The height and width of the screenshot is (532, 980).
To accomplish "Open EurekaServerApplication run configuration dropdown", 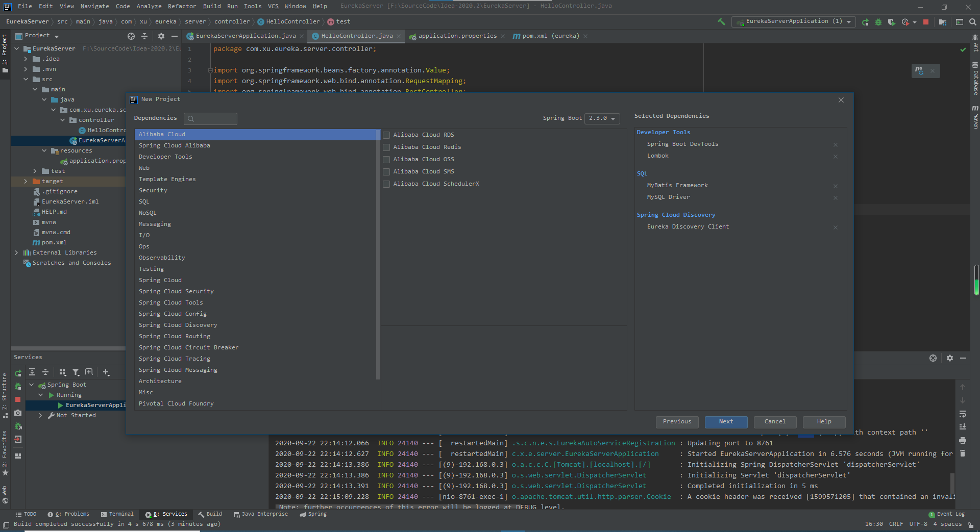I will coord(794,21).
